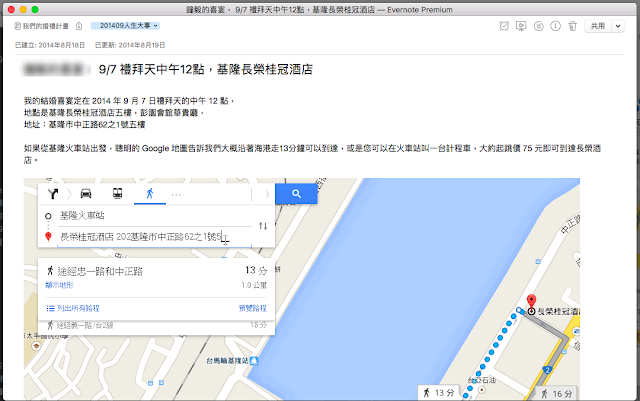The width and height of the screenshot is (640, 401).
Task: Swap origin and destination with the arrows icon
Action: (263, 226)
